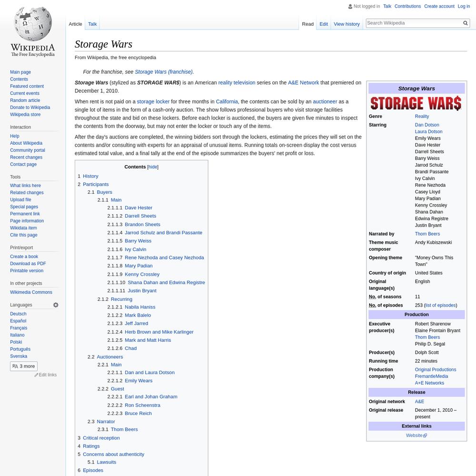The width and height of the screenshot is (476, 476).
Task: Select the Read tab
Action: point(307,24)
